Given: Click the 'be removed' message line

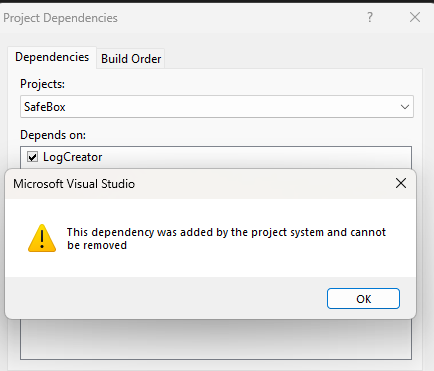Looking at the screenshot, I should click(x=97, y=245).
